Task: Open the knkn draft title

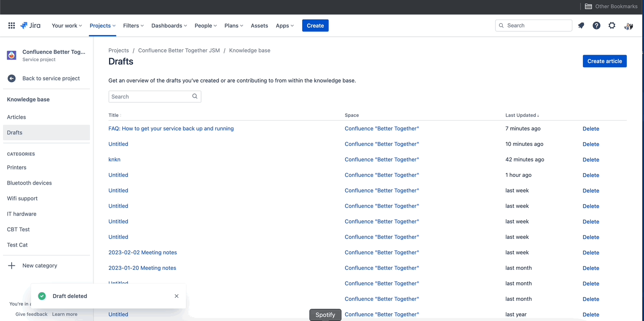Action: [x=115, y=160]
